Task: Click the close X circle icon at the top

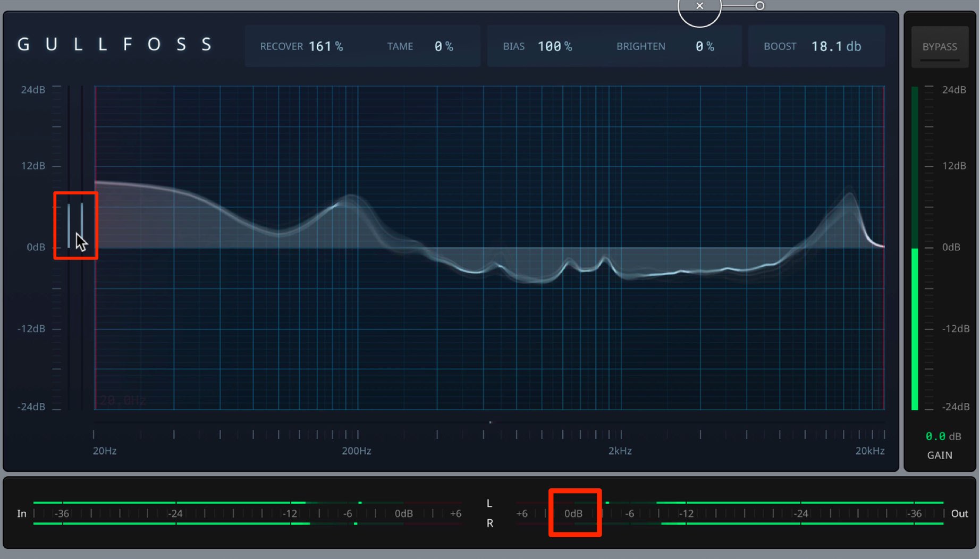Action: tap(699, 6)
